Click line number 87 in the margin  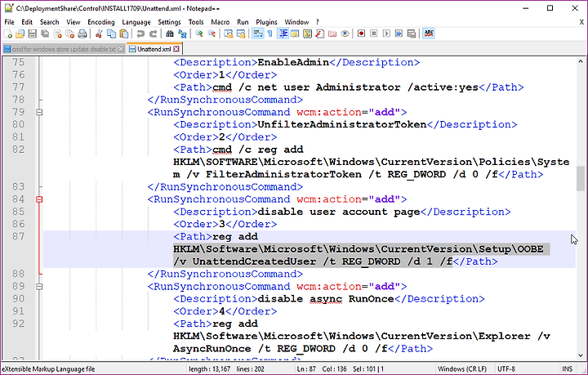(x=18, y=237)
